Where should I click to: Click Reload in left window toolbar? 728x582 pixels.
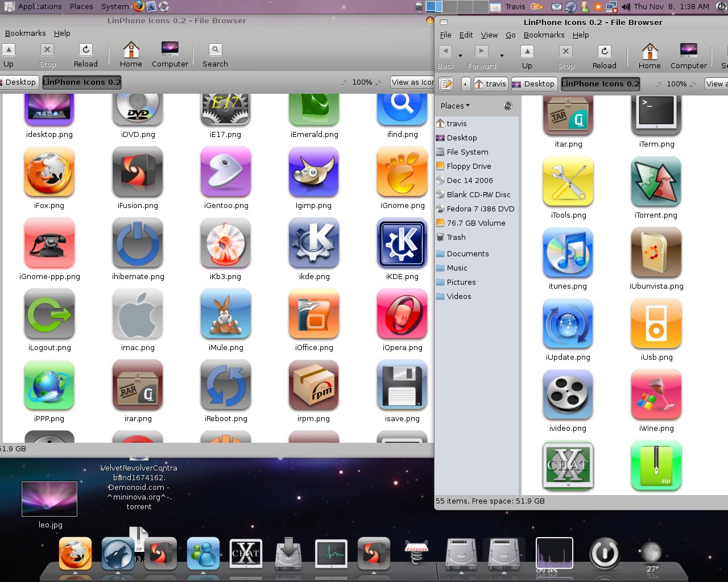pyautogui.click(x=86, y=56)
